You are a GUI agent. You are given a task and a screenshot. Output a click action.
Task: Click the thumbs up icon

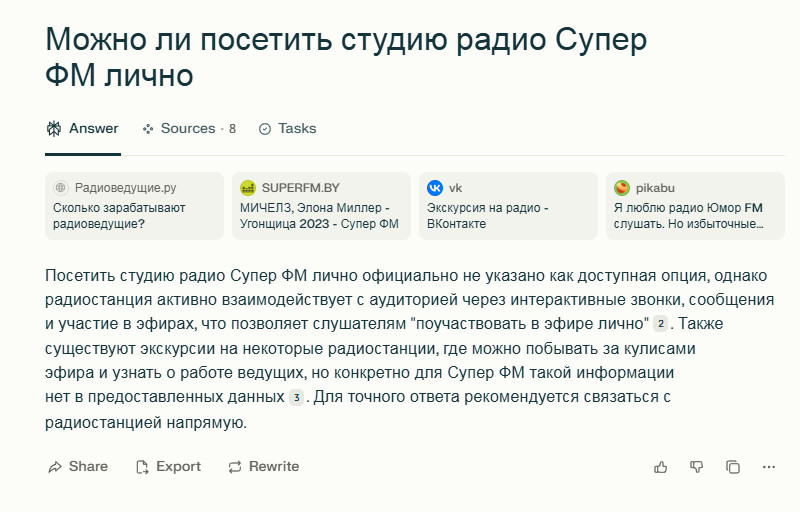[660, 467]
